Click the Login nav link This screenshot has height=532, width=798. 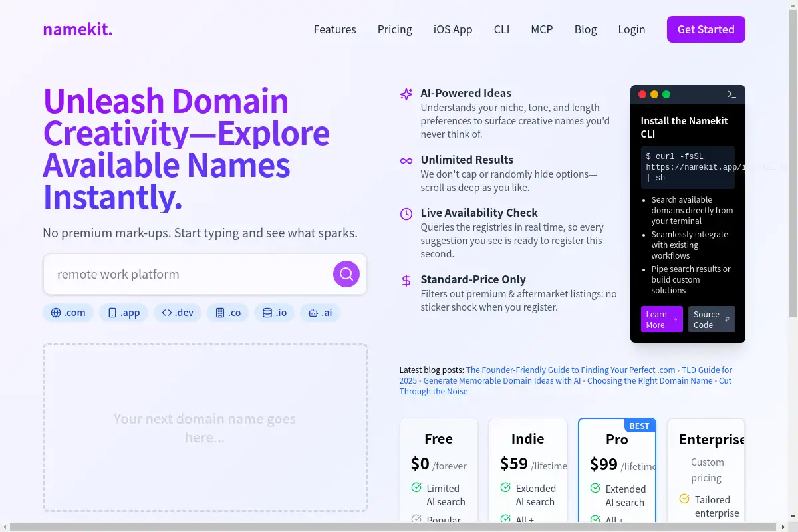coord(632,29)
